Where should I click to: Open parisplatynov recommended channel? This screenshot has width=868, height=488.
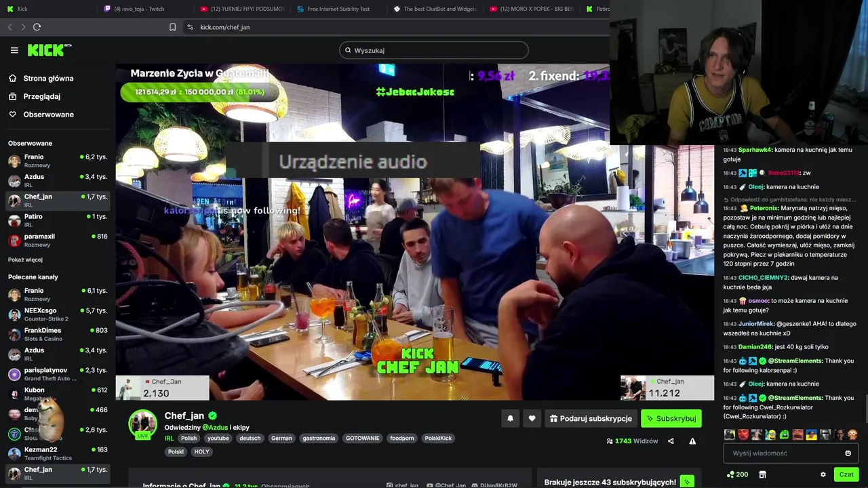pos(57,374)
